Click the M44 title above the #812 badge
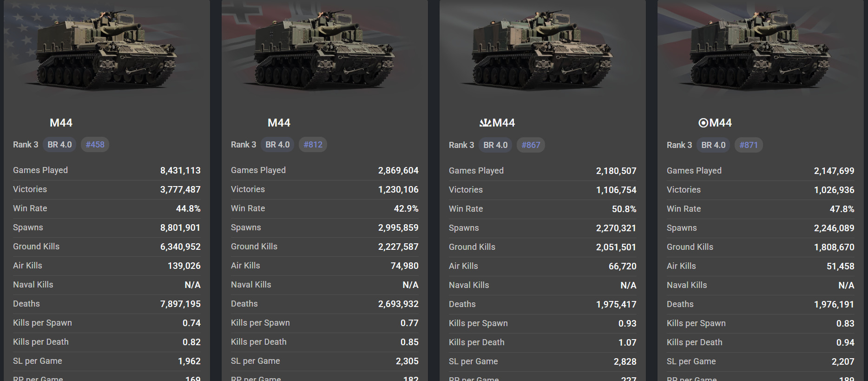 (x=279, y=123)
